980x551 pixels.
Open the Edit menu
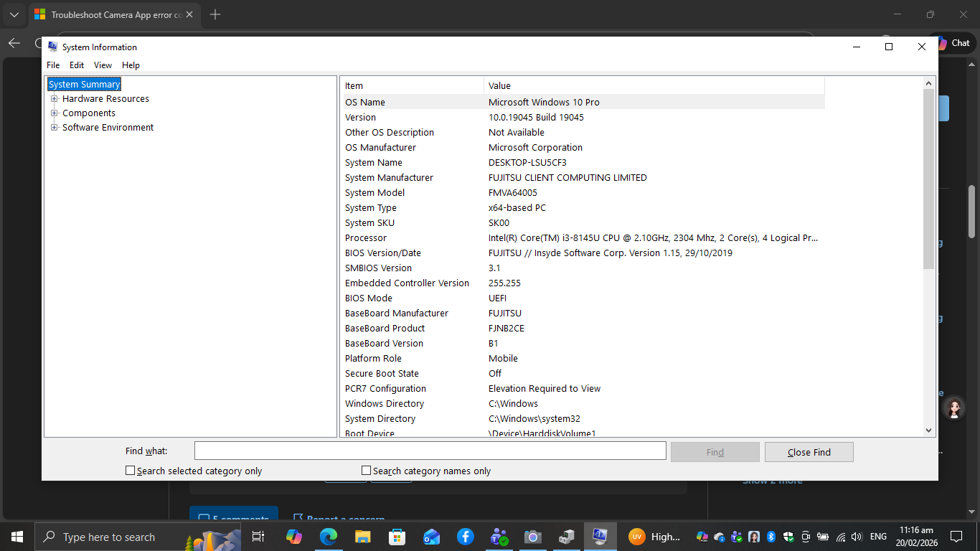[x=77, y=65]
